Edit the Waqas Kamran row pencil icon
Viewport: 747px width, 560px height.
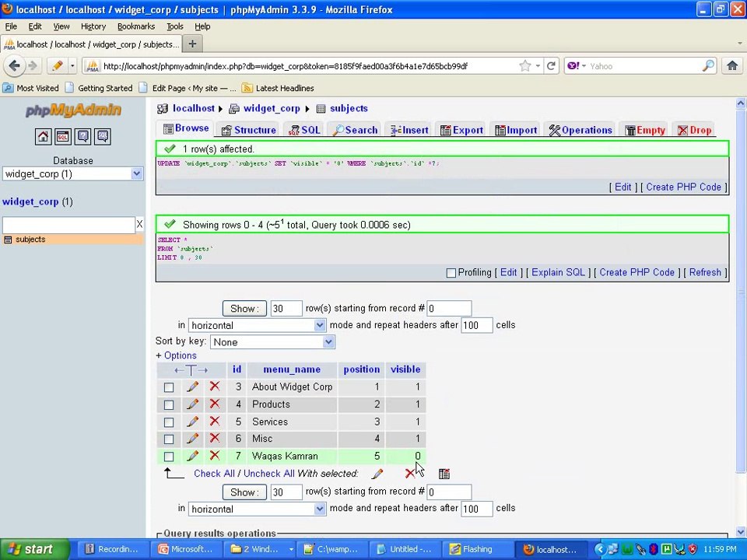pos(192,457)
